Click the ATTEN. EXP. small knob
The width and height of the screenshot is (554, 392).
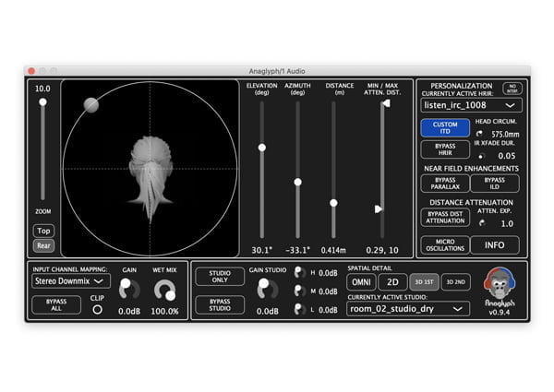coord(482,223)
